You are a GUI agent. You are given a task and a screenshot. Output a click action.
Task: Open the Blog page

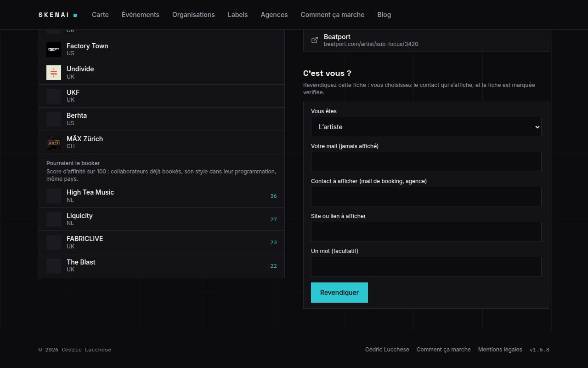(384, 15)
